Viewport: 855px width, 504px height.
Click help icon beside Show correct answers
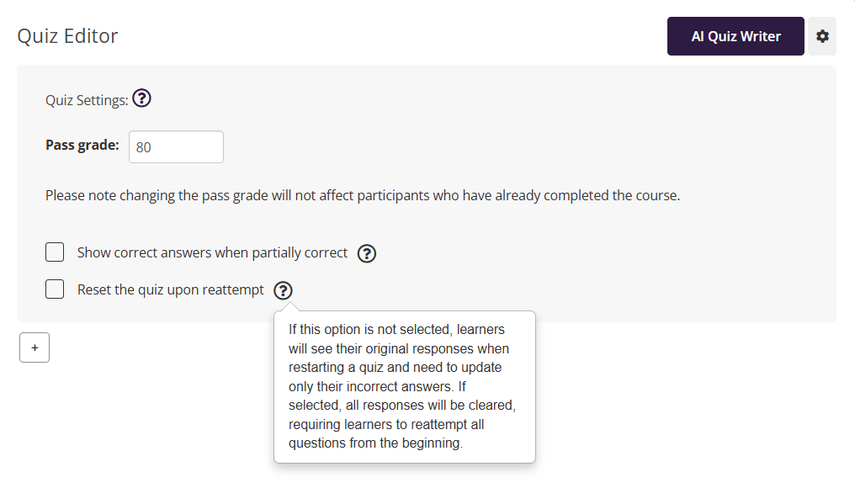tap(367, 253)
